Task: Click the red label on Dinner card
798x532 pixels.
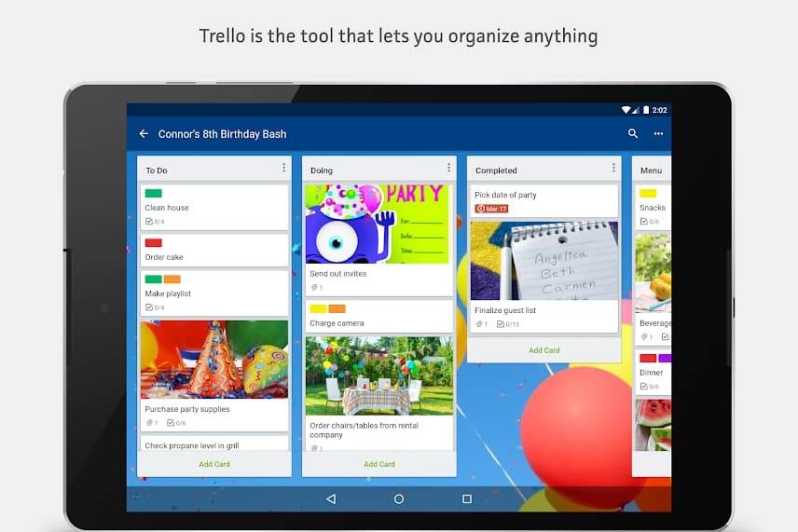Action: (648, 358)
